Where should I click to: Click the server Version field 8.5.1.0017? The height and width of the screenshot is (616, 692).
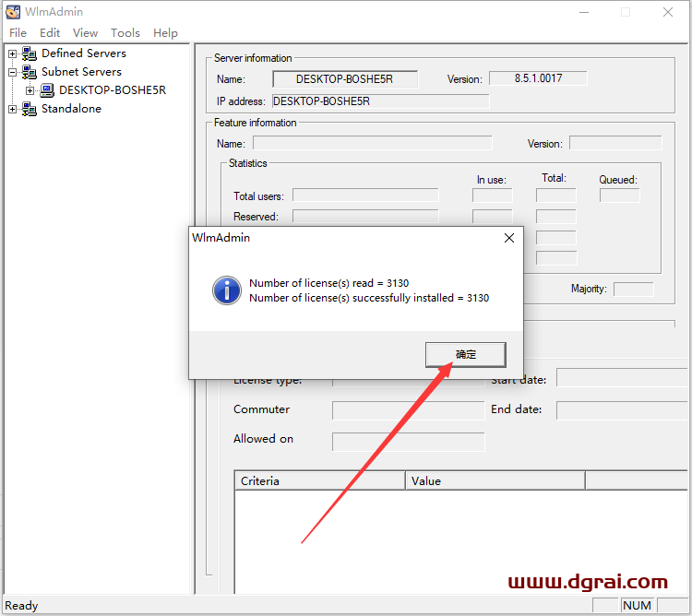[x=539, y=78]
